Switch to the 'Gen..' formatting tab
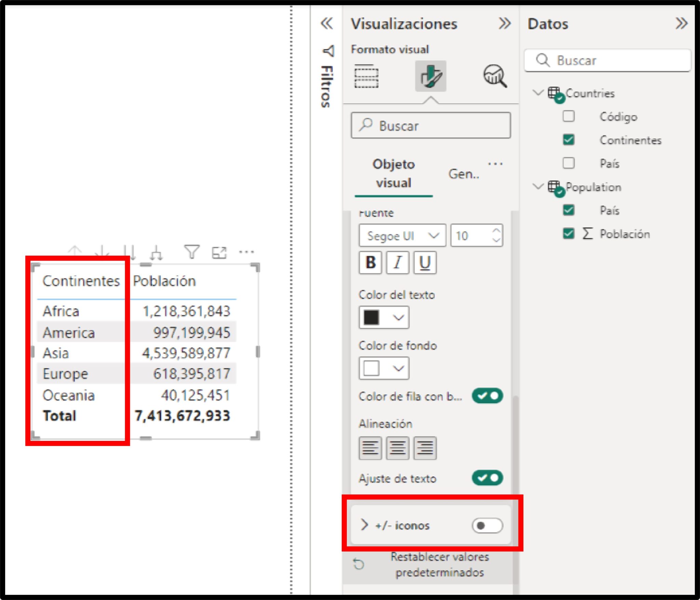The width and height of the screenshot is (700, 600). [x=463, y=174]
